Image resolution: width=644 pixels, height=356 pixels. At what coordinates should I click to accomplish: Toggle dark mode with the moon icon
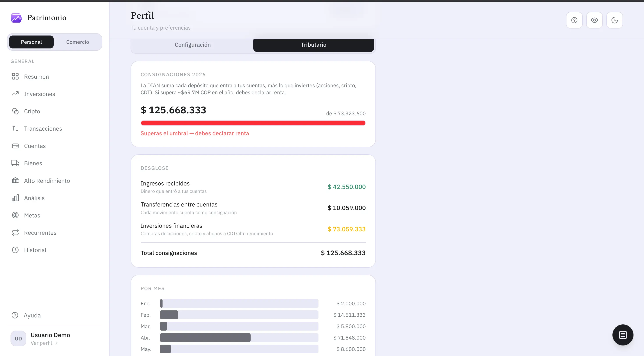tap(614, 20)
